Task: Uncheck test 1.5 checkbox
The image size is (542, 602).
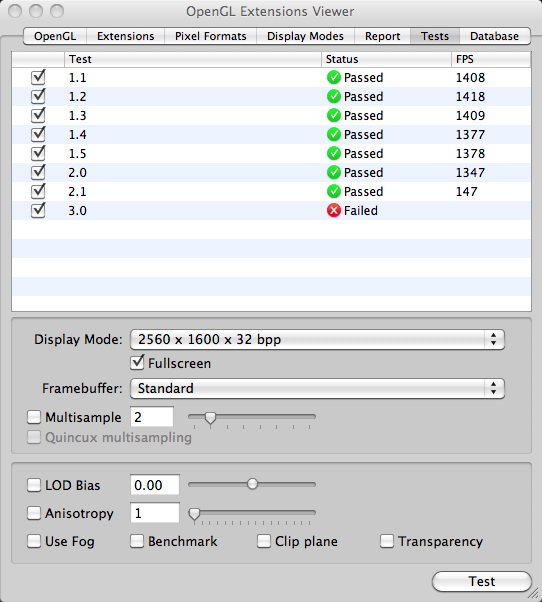Action: pos(38,154)
